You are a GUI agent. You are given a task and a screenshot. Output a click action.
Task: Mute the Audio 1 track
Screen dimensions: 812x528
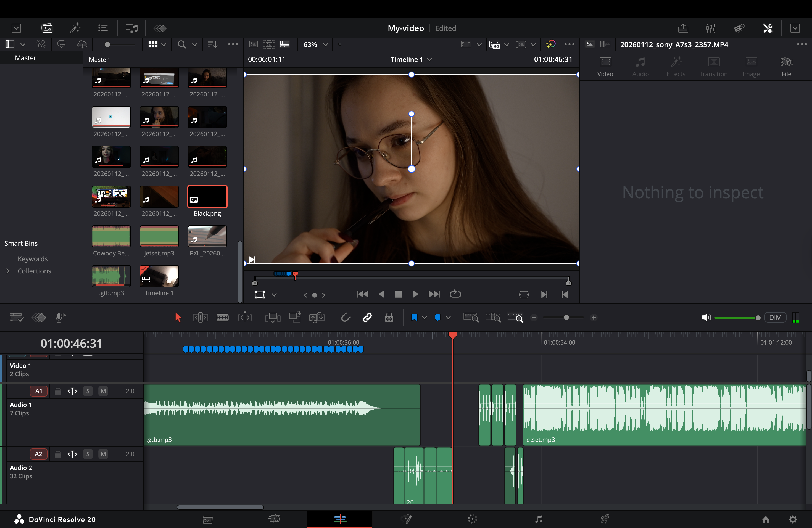click(x=103, y=391)
